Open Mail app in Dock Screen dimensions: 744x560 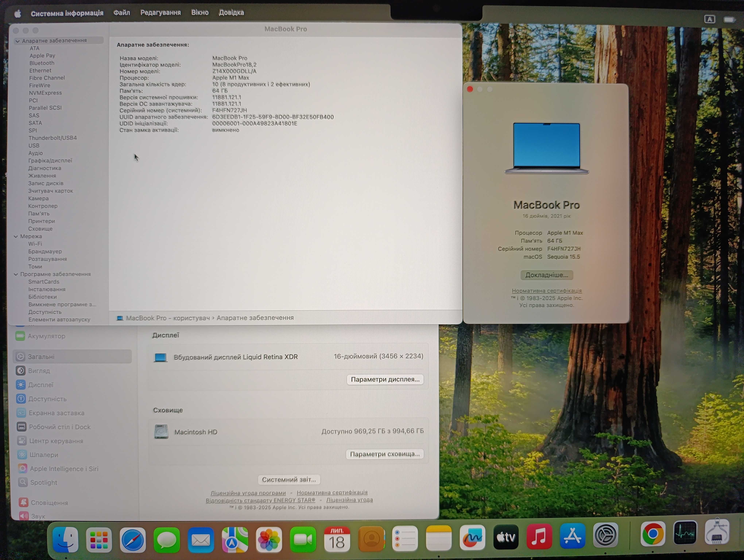(201, 540)
